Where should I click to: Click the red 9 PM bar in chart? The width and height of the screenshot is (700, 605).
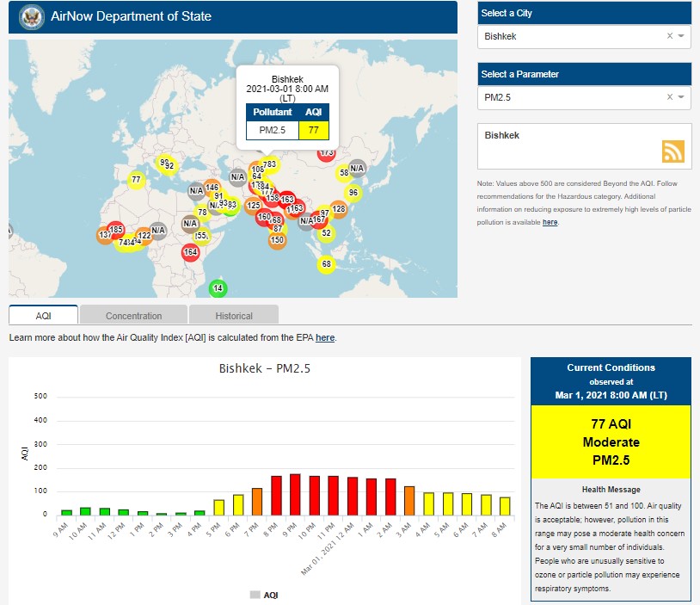tap(295, 494)
